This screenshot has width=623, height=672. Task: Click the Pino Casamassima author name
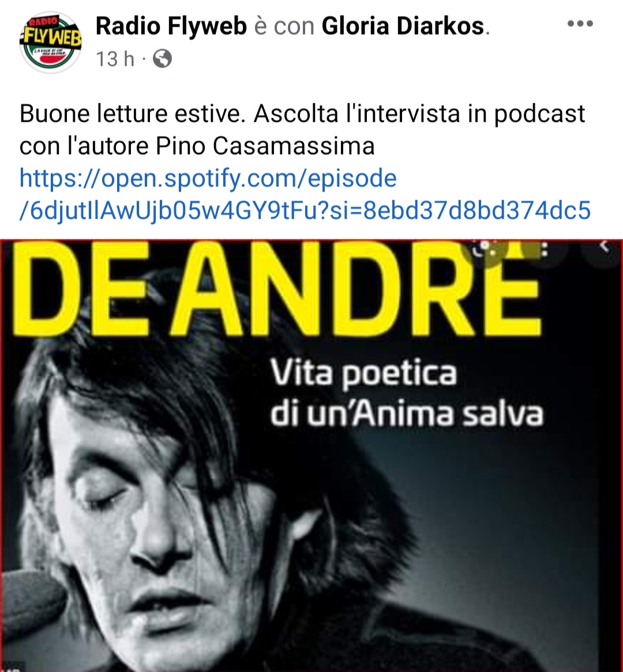point(265,146)
